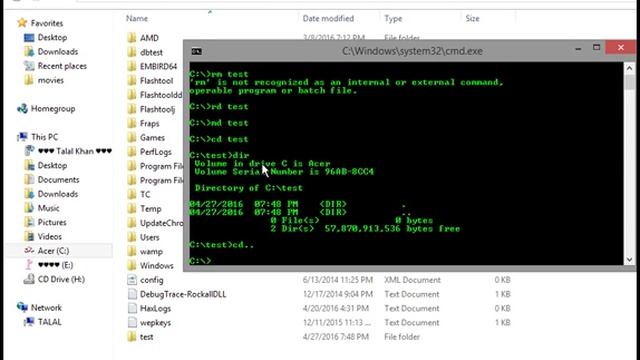Sort by the Size column header
The image size is (640, 360).
coord(472,18)
